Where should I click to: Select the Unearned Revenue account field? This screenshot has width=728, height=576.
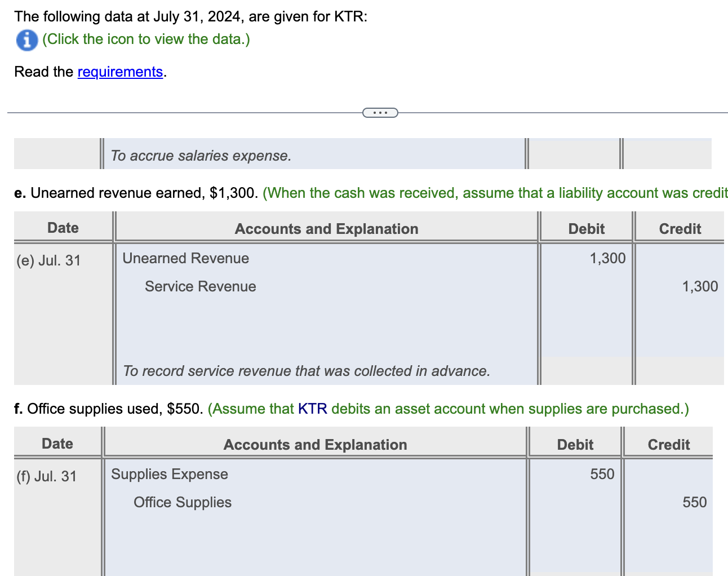[326, 258]
